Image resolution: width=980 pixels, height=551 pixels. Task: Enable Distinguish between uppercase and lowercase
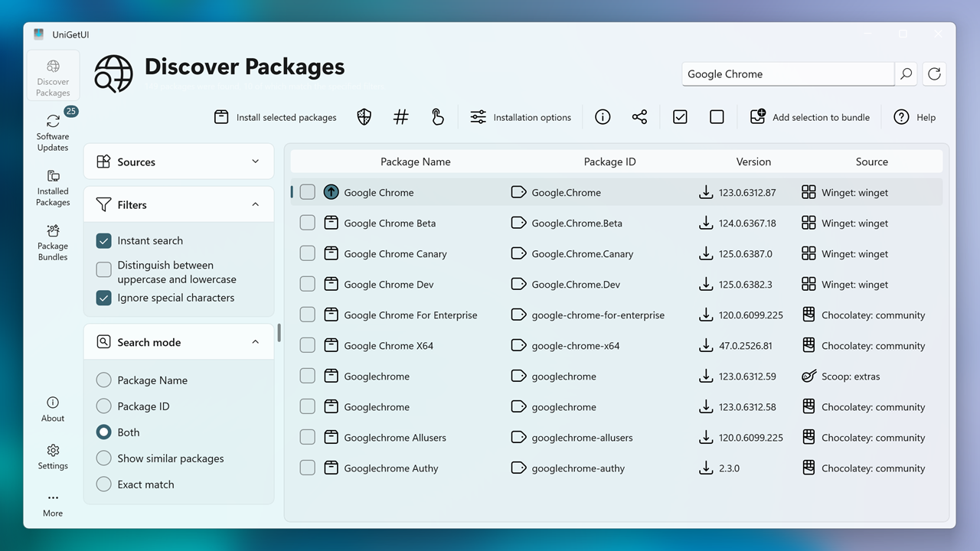point(103,269)
